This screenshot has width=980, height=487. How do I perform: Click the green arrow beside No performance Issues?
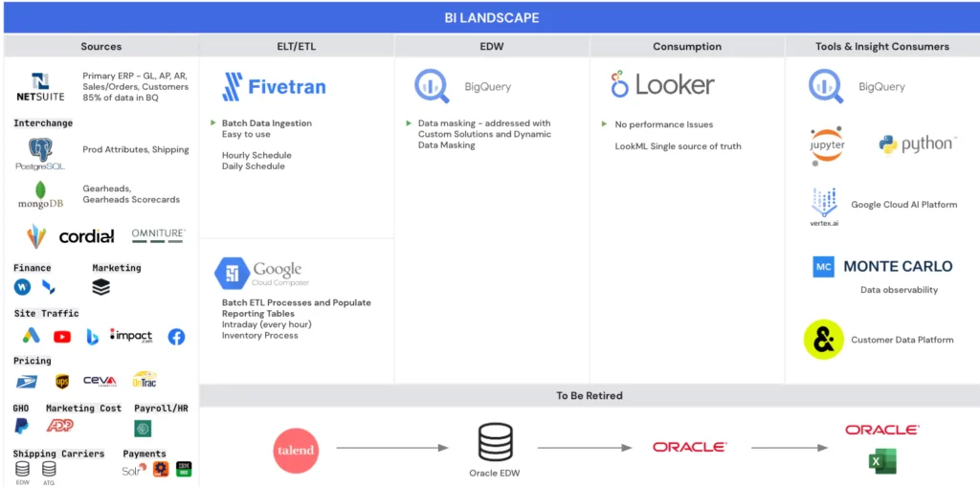[x=605, y=123]
